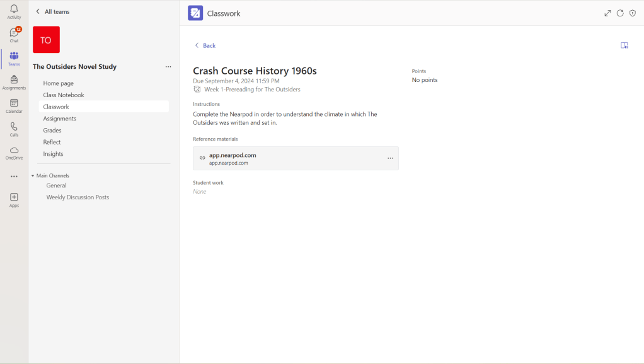Click the refresh icon in Classwork header
The image size is (644, 364).
coord(620,13)
